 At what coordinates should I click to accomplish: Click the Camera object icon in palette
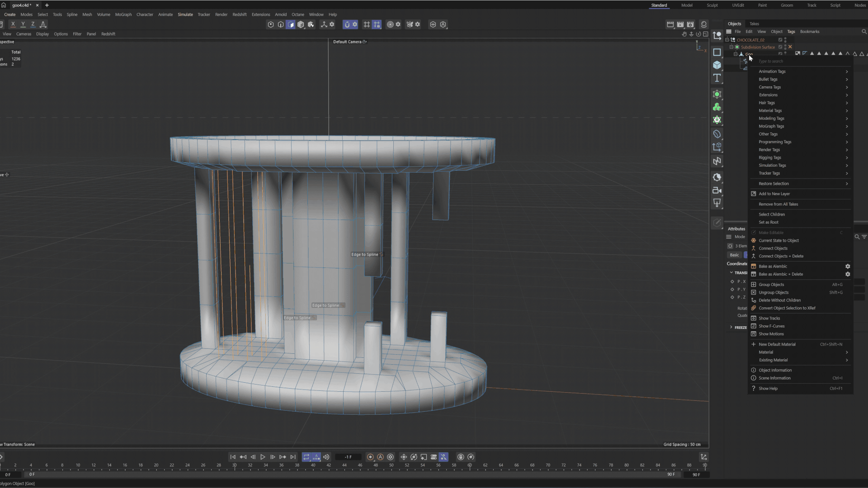tap(717, 190)
